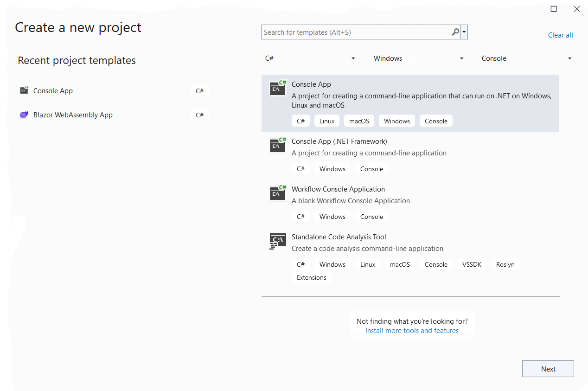Click the Extensions tag
This screenshot has width=588, height=391.
[x=312, y=277]
